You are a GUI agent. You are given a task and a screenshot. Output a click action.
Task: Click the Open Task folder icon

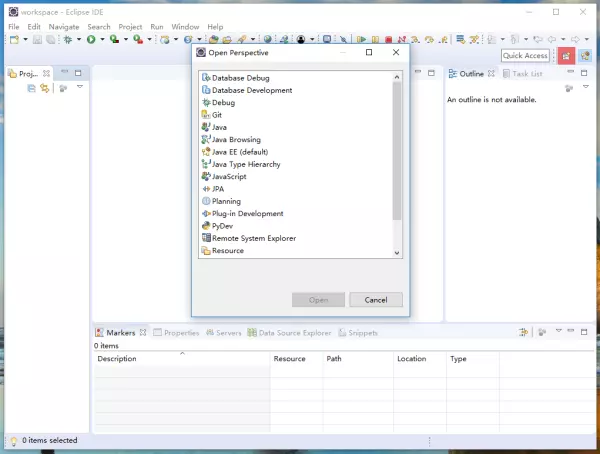coord(227,39)
